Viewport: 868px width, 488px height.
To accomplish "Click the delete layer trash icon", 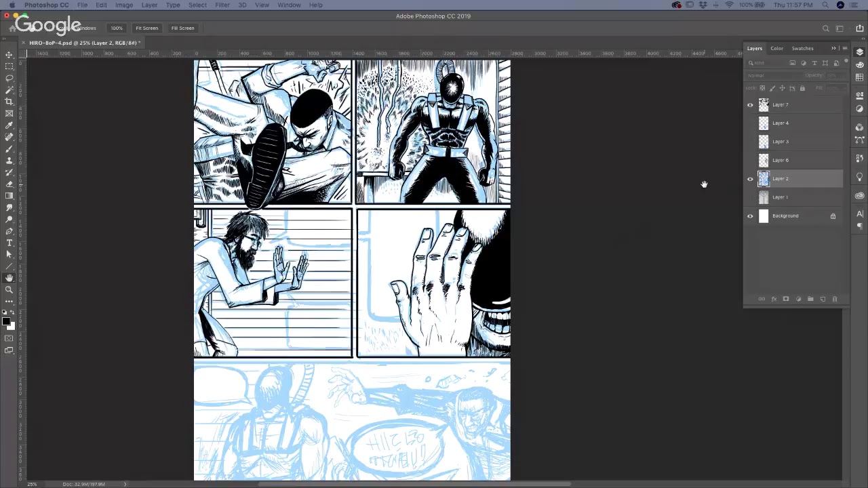I will tap(835, 299).
